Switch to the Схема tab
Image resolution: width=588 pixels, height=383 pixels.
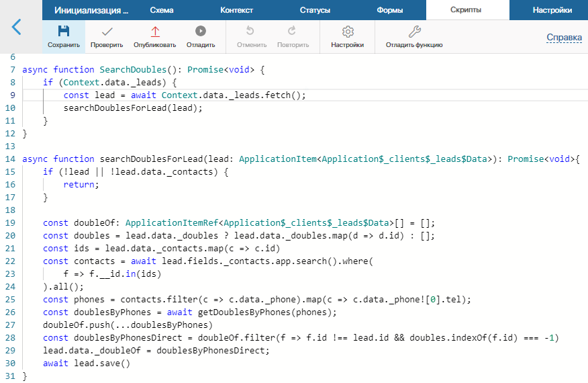(162, 10)
